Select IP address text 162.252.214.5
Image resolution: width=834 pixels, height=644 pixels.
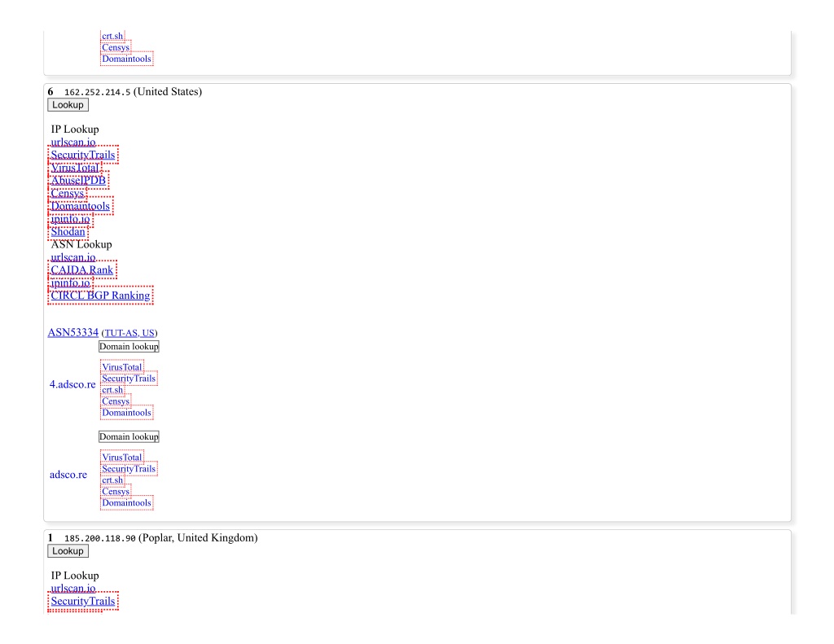click(x=98, y=92)
